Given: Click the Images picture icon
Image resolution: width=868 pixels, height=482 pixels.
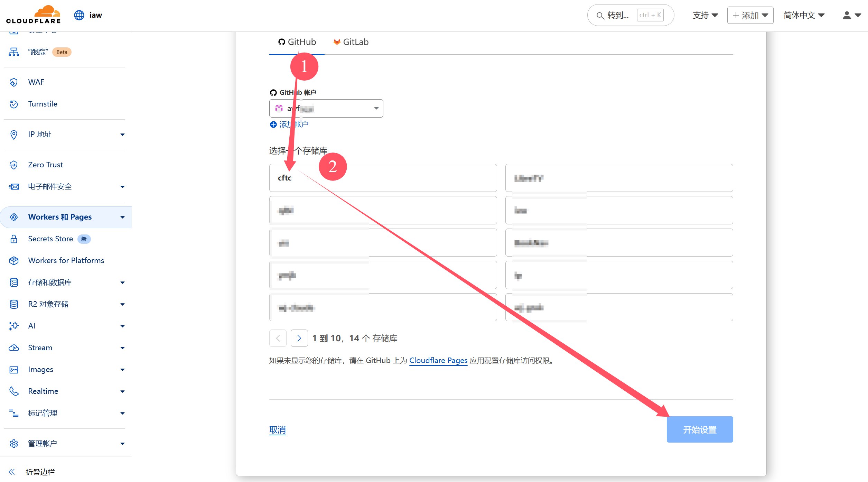Looking at the screenshot, I should click(x=14, y=370).
